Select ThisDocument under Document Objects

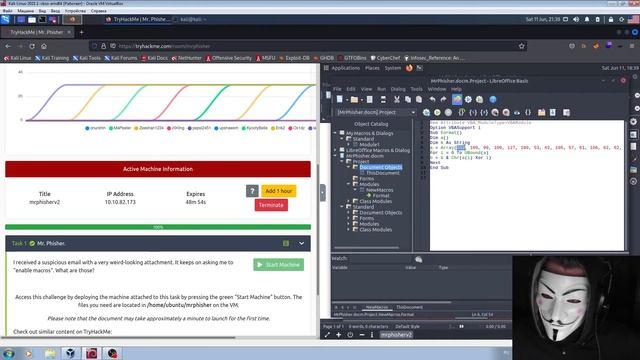point(382,173)
